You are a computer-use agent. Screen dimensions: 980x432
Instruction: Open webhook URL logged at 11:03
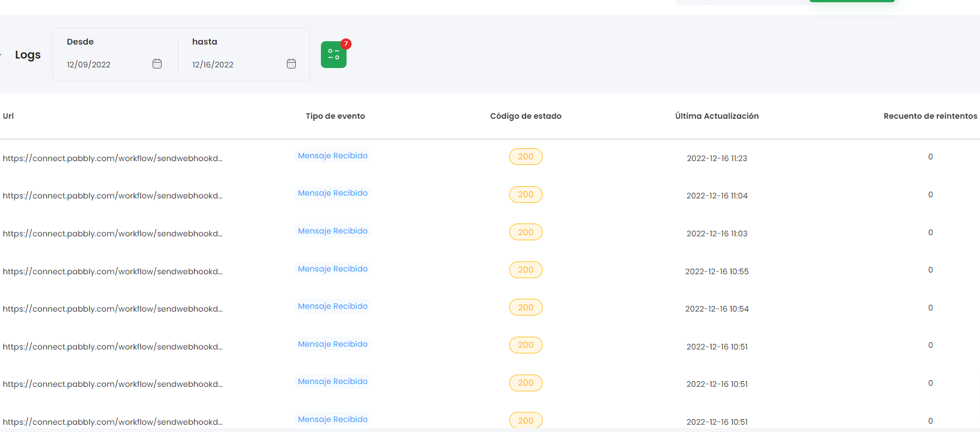point(113,234)
